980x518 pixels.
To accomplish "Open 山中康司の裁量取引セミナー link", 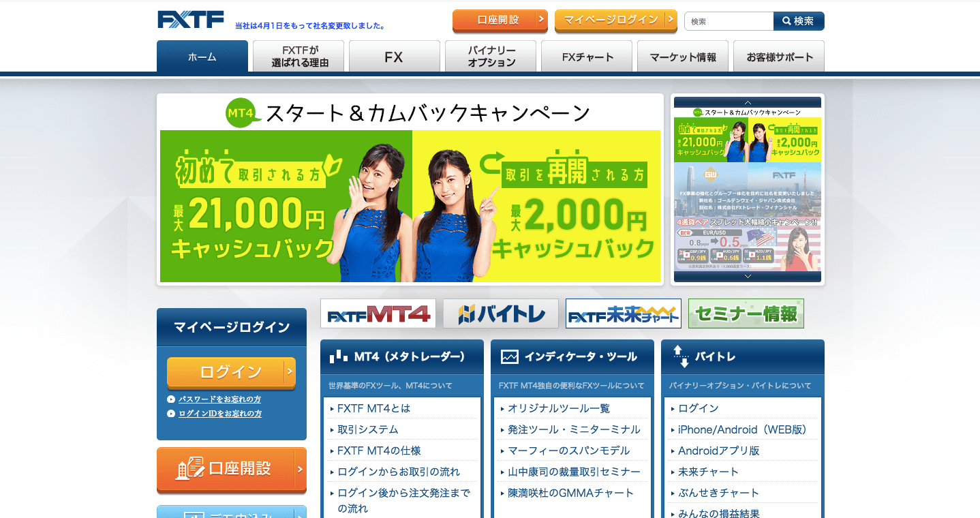I will (574, 472).
